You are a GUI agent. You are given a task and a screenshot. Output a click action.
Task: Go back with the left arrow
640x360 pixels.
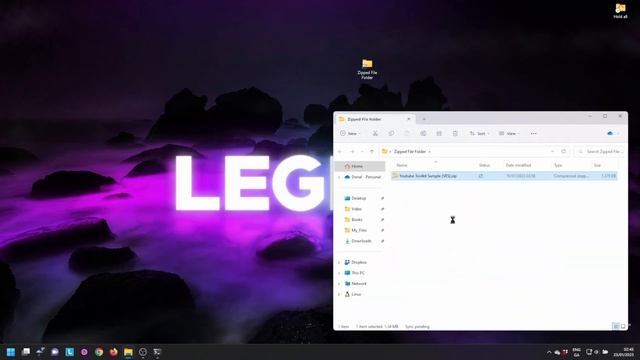pyautogui.click(x=340, y=151)
